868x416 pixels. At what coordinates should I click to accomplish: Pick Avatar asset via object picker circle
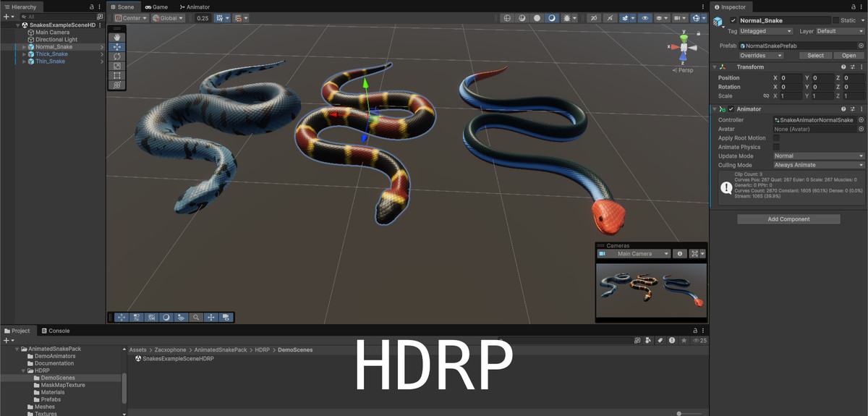pyautogui.click(x=861, y=129)
